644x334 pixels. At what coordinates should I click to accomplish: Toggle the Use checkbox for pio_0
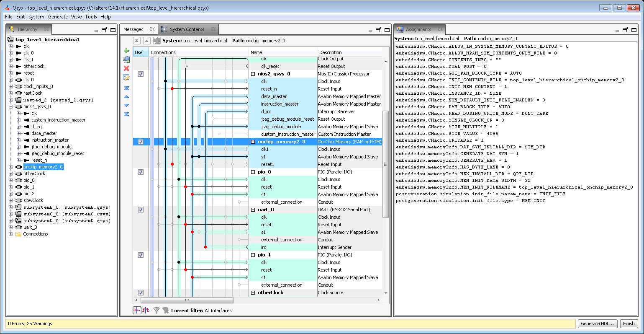point(141,172)
